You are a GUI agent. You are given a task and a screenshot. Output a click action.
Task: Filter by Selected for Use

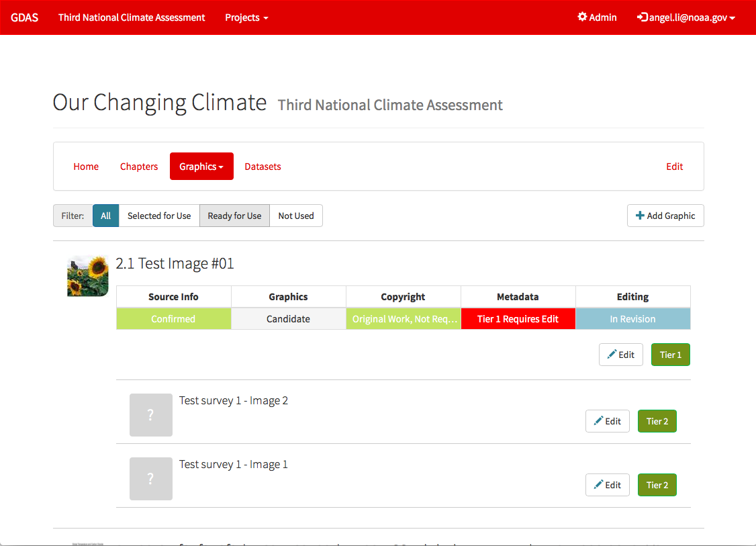(159, 216)
